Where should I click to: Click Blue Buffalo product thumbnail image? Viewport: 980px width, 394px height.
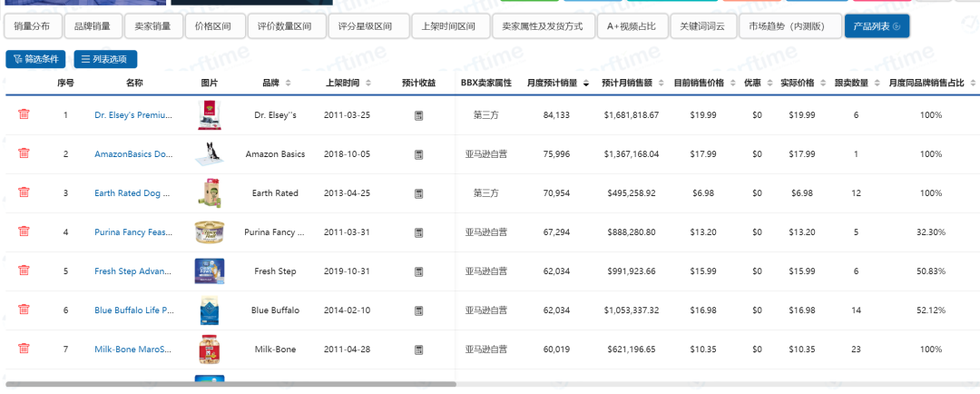(x=210, y=310)
